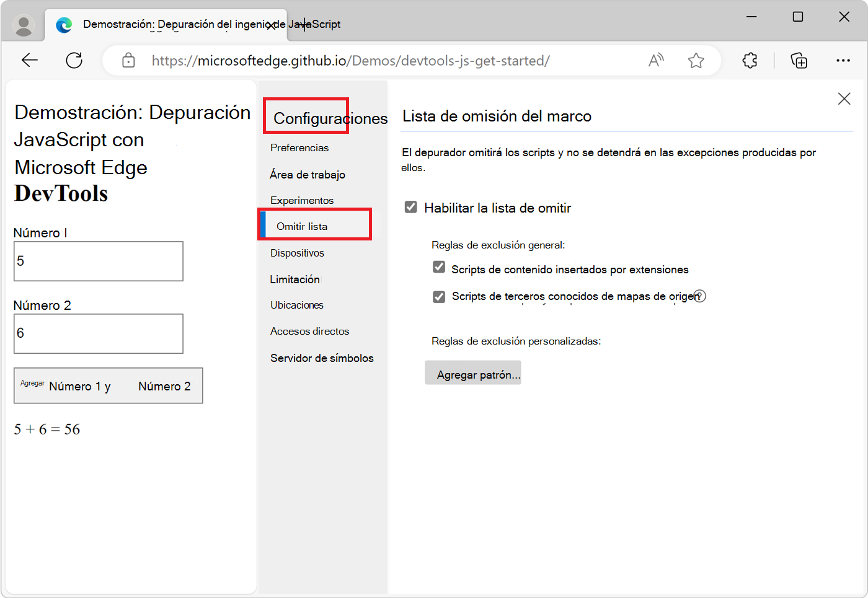Open site information via the lock icon
The height and width of the screenshot is (598, 868).
tap(128, 60)
